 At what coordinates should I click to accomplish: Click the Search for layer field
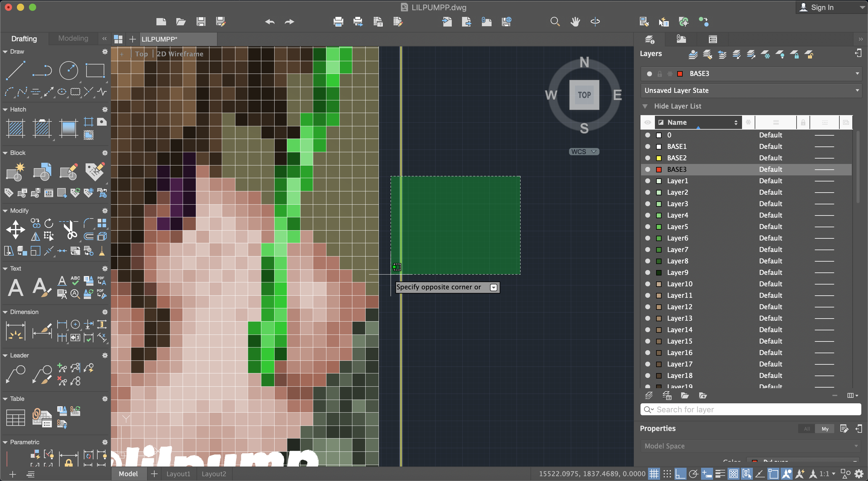click(751, 409)
